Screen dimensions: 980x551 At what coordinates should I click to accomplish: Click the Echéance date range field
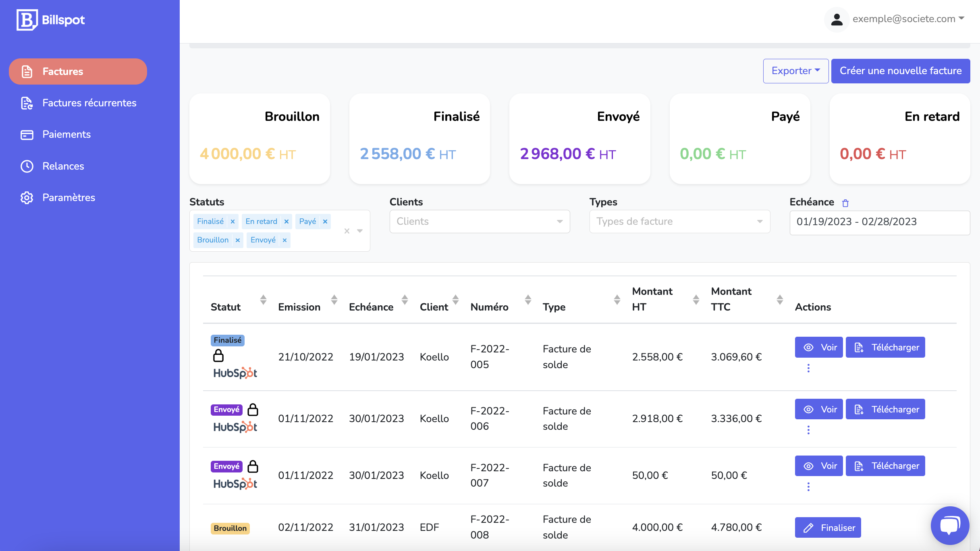coord(879,222)
